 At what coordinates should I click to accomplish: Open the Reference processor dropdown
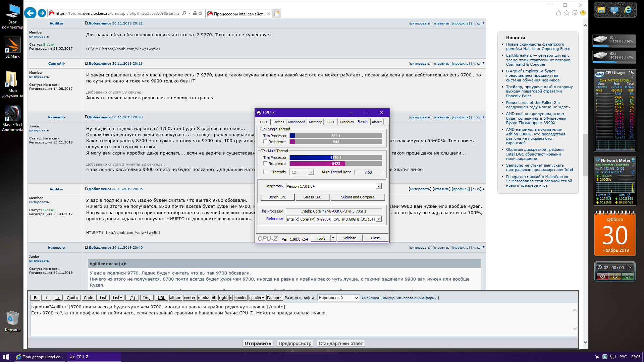point(379,219)
